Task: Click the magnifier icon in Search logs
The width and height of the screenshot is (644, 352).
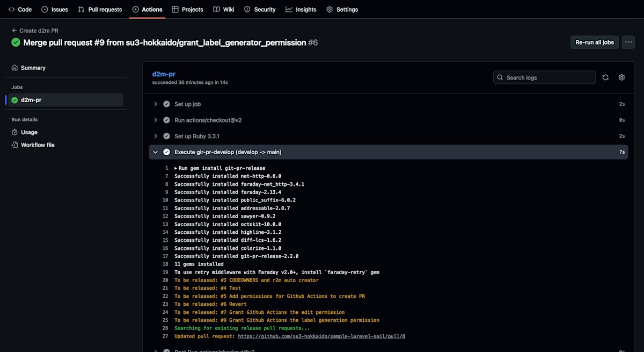Action: [500, 77]
